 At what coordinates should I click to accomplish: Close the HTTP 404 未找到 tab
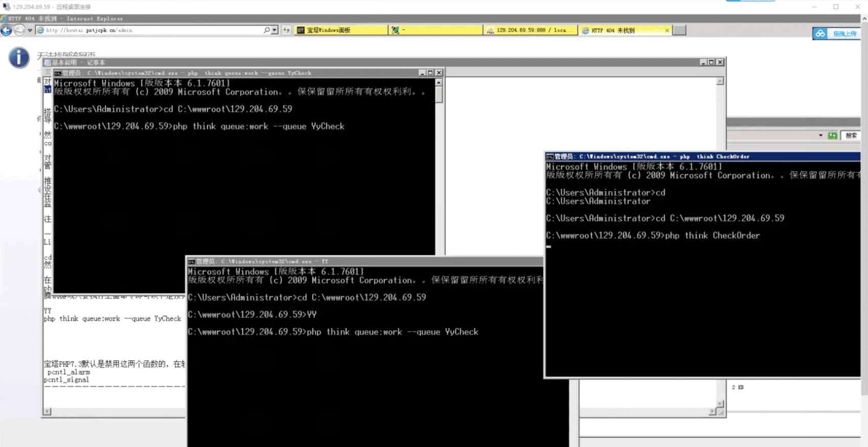[667, 30]
